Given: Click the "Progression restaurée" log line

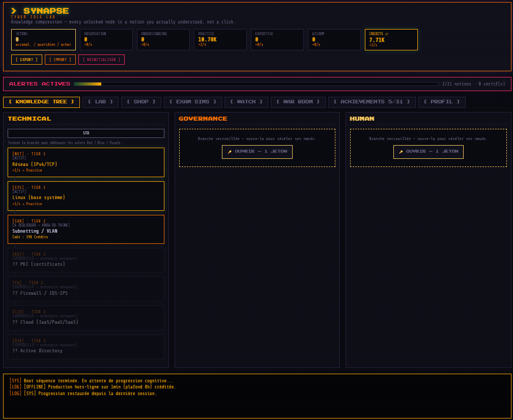Looking at the screenshot, I should (x=83, y=394).
